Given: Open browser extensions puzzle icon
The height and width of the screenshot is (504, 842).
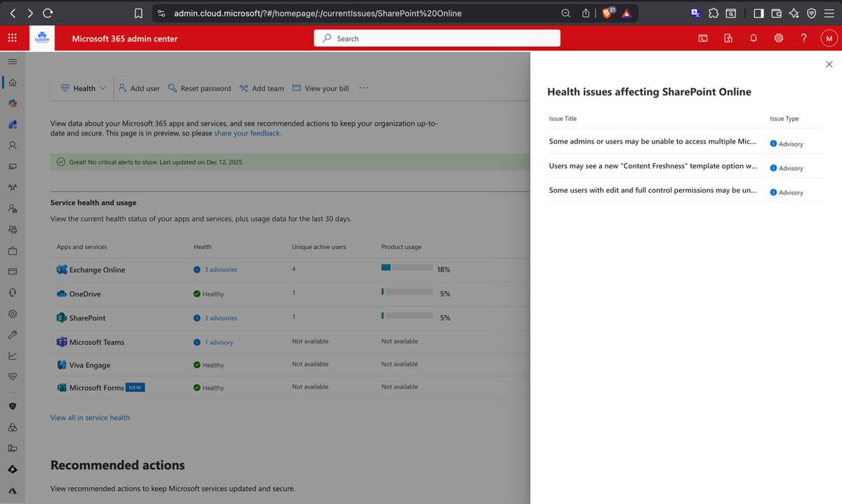Looking at the screenshot, I should 714,13.
